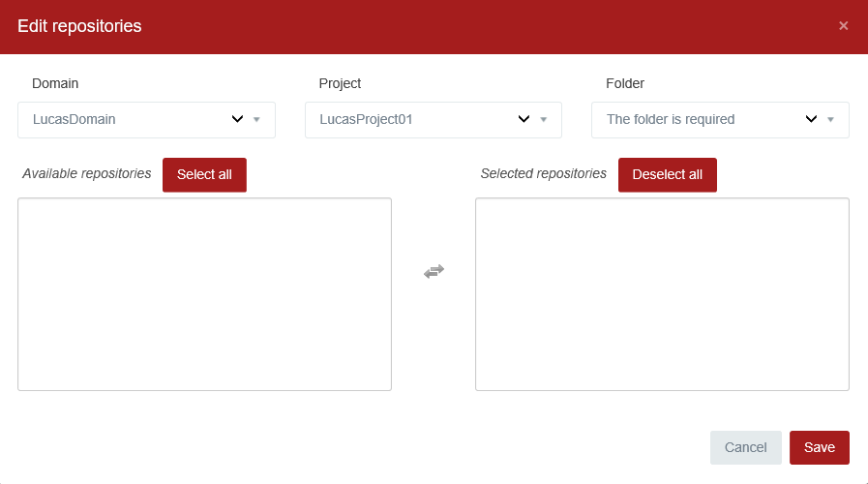Click the Folder field label

tap(625, 84)
